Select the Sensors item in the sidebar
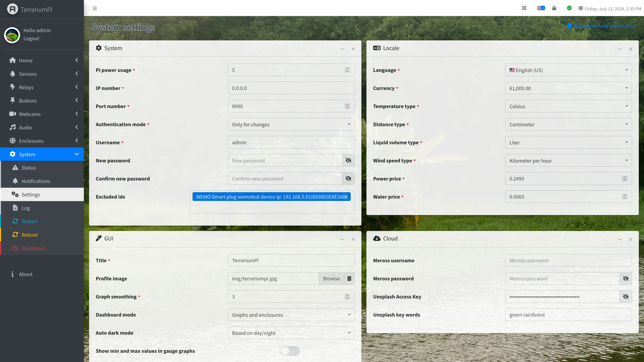The width and height of the screenshot is (644, 362). pyautogui.click(x=28, y=74)
